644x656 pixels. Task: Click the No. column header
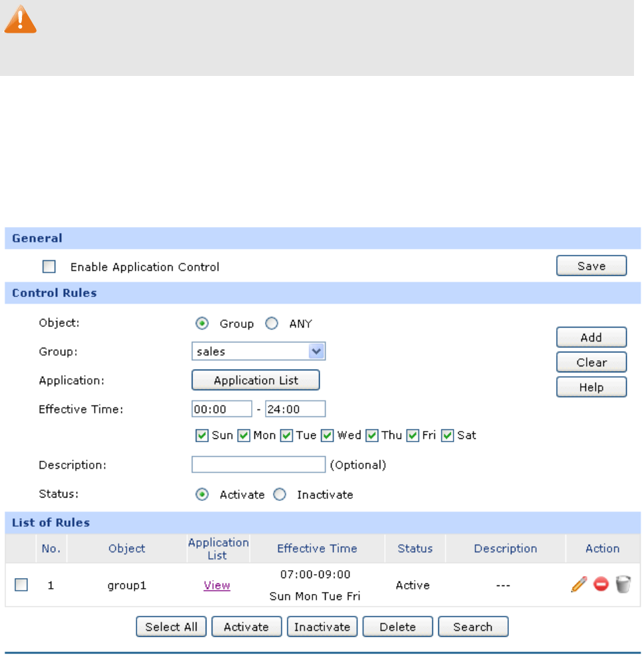pyautogui.click(x=51, y=549)
